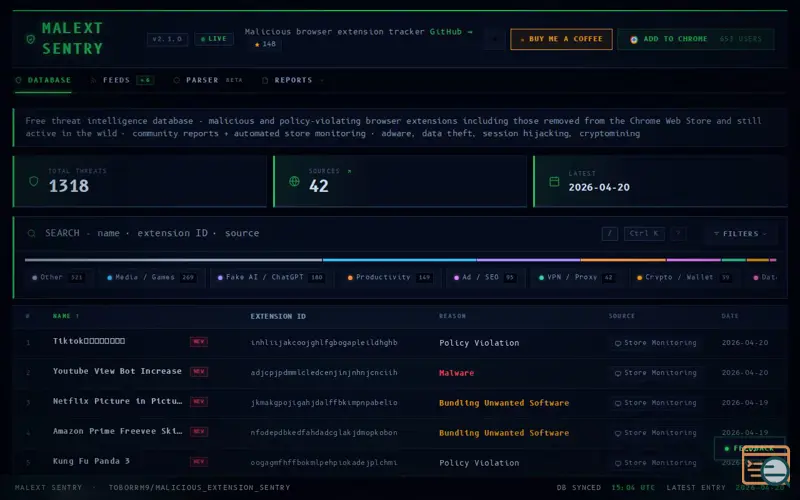
Task: Open the Youtube View Bot Increase entry
Action: 117,371
